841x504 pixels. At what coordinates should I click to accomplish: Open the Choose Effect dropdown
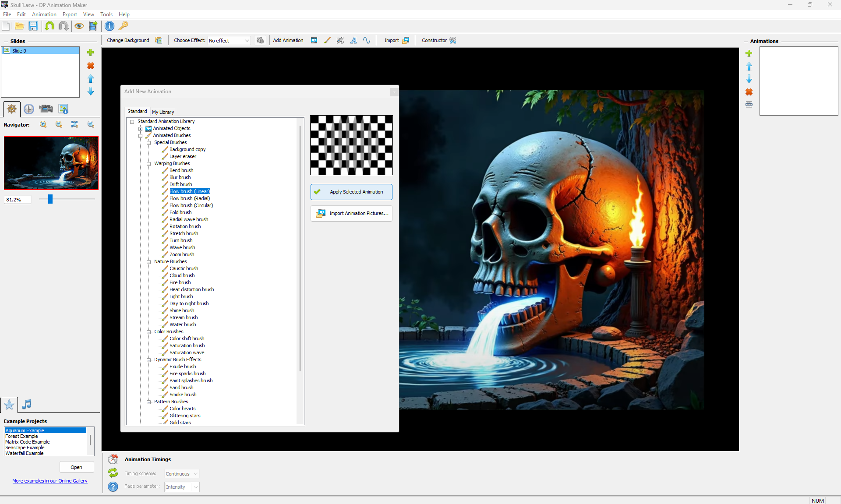(x=229, y=41)
